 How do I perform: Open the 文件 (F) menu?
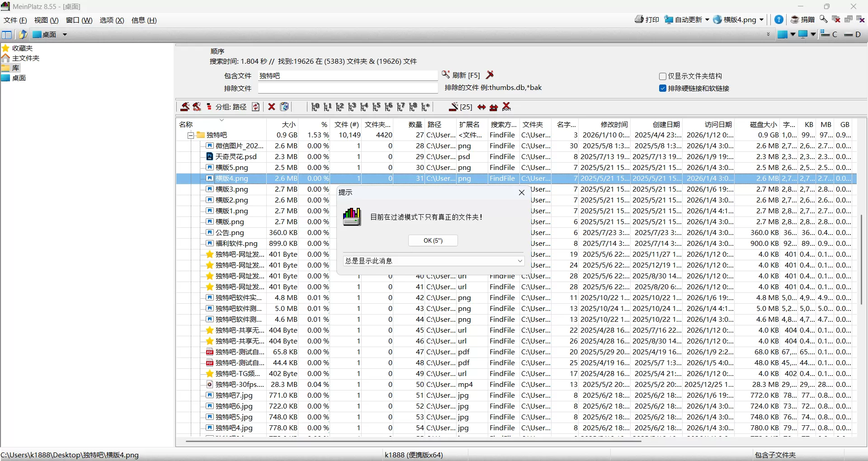point(15,20)
